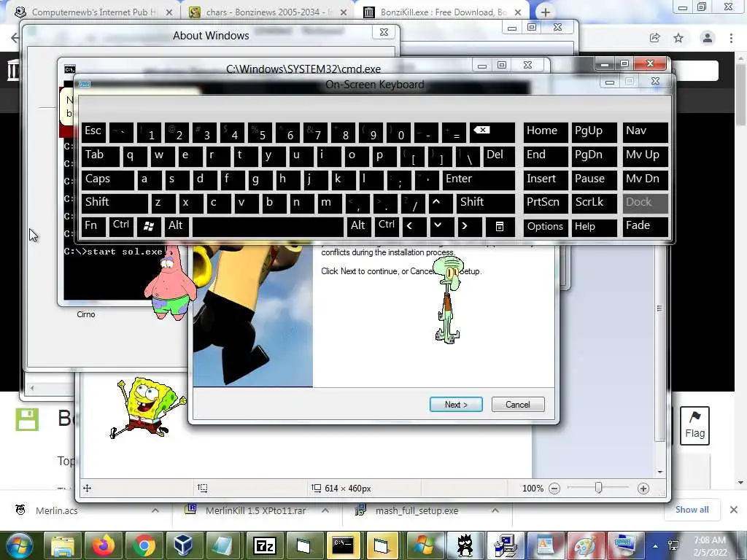Open the penguin character taskbar icon

click(465, 545)
